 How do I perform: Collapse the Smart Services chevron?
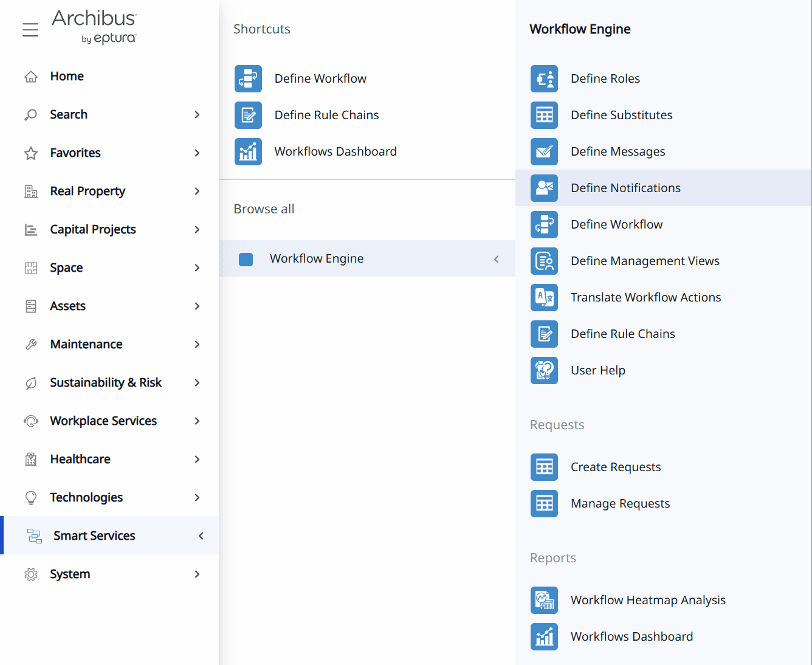(201, 536)
